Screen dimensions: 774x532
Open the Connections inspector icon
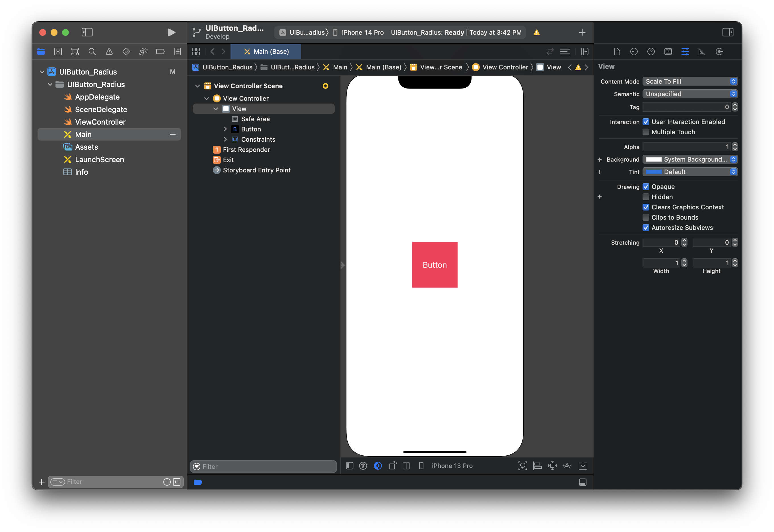[719, 52]
